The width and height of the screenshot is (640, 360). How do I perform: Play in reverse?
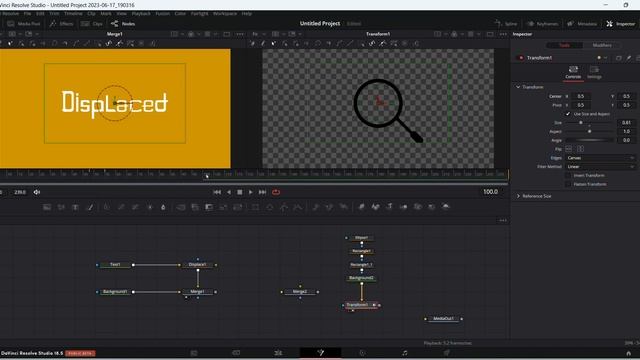(x=229, y=192)
